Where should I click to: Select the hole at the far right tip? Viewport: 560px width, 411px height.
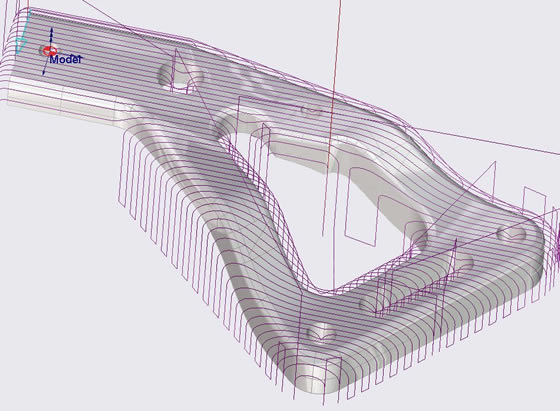pos(511,234)
